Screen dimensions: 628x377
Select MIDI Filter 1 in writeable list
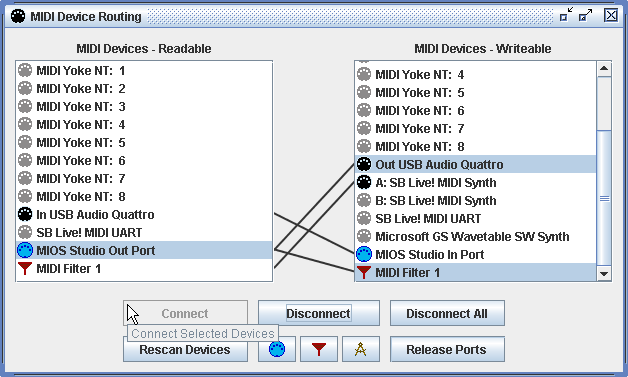(x=476, y=272)
